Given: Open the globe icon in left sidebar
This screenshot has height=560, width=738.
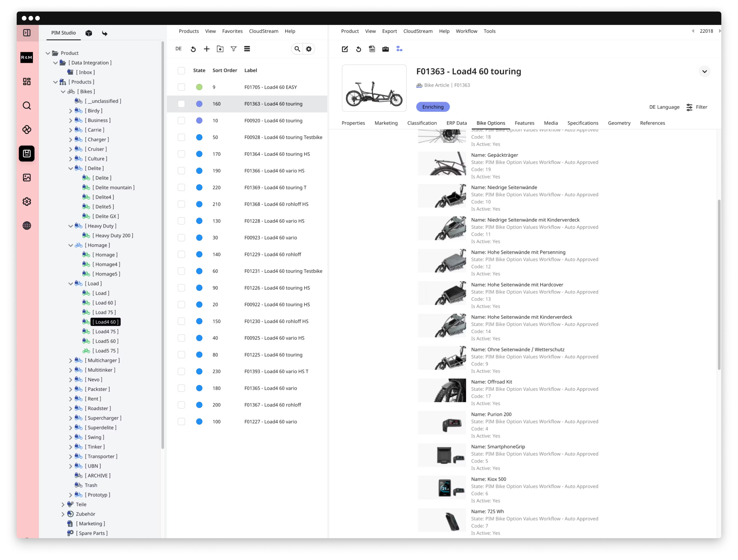Looking at the screenshot, I should 27,226.
